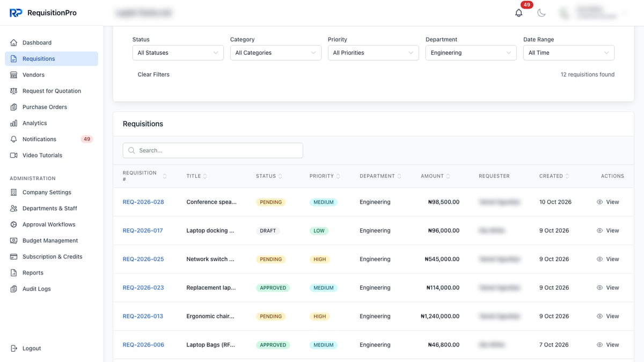Sort by Requisition # column

[144, 176]
